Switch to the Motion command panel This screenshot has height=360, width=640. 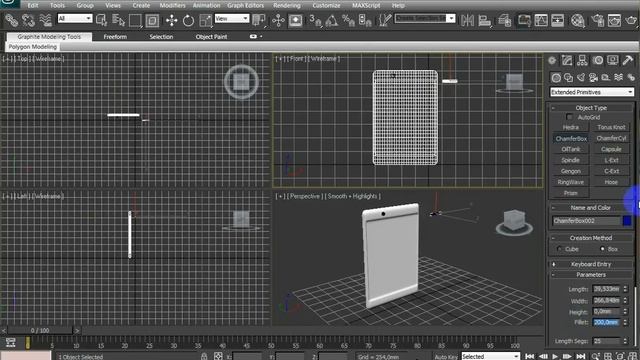pyautogui.click(x=598, y=61)
